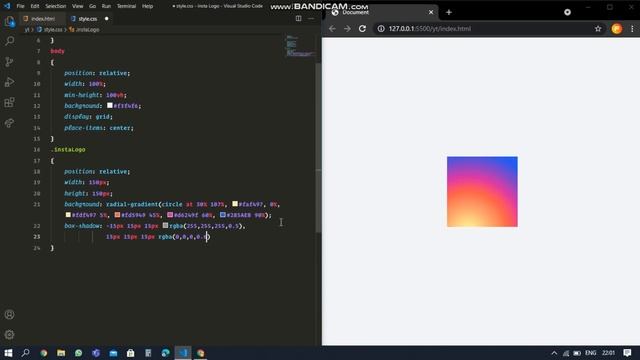
Task: Open color picker for rgba(255,255,255,0.5) swatch
Action: [x=165, y=225]
